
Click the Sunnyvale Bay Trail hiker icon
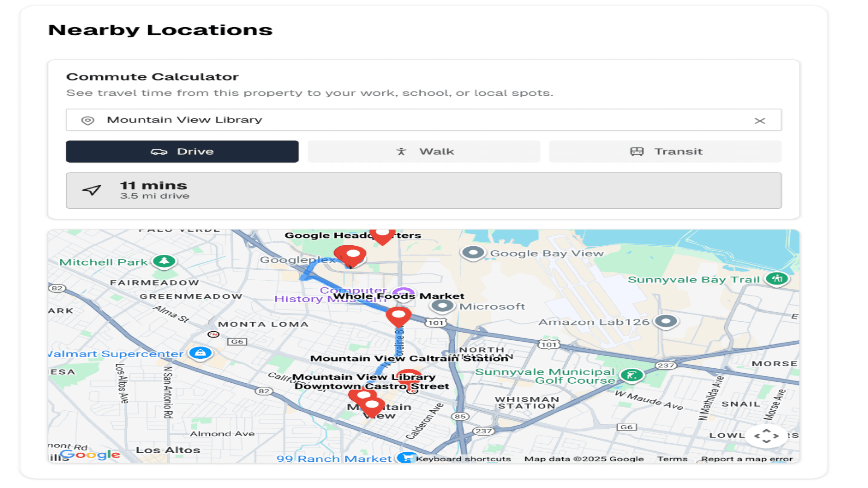[x=777, y=279]
